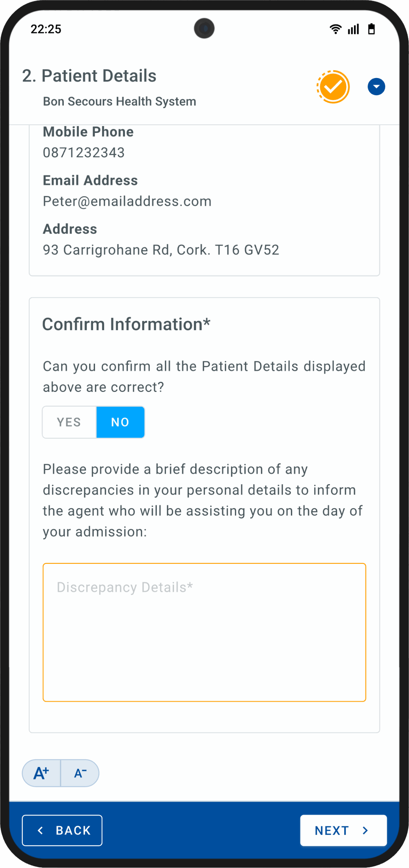Select YES to confirm patient details
409x868 pixels.
pyautogui.click(x=69, y=422)
